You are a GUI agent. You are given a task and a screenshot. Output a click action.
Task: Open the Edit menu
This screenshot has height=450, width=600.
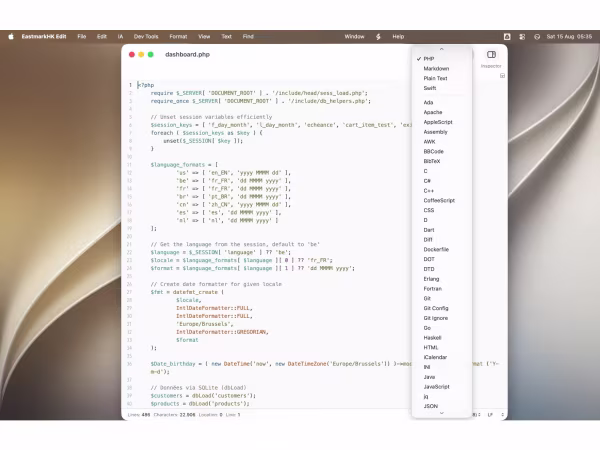[102, 37]
